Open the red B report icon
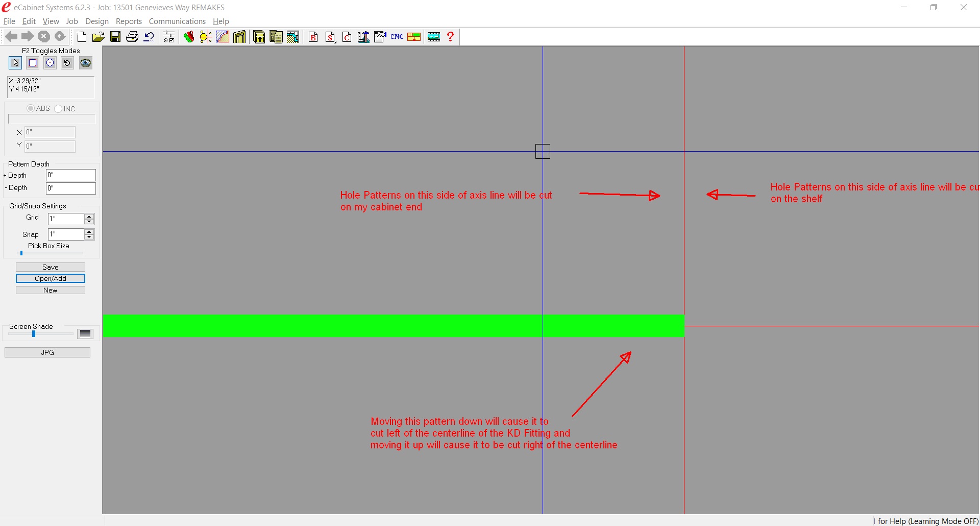Screen dimensions: 980x526 pos(313,37)
